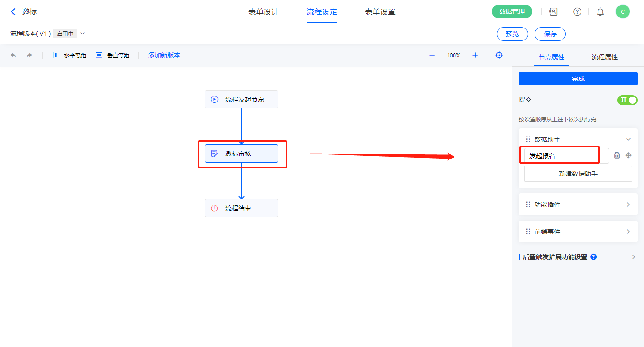This screenshot has width=644, height=347.
Task: Zoom out with the minus icon
Action: 432,55
